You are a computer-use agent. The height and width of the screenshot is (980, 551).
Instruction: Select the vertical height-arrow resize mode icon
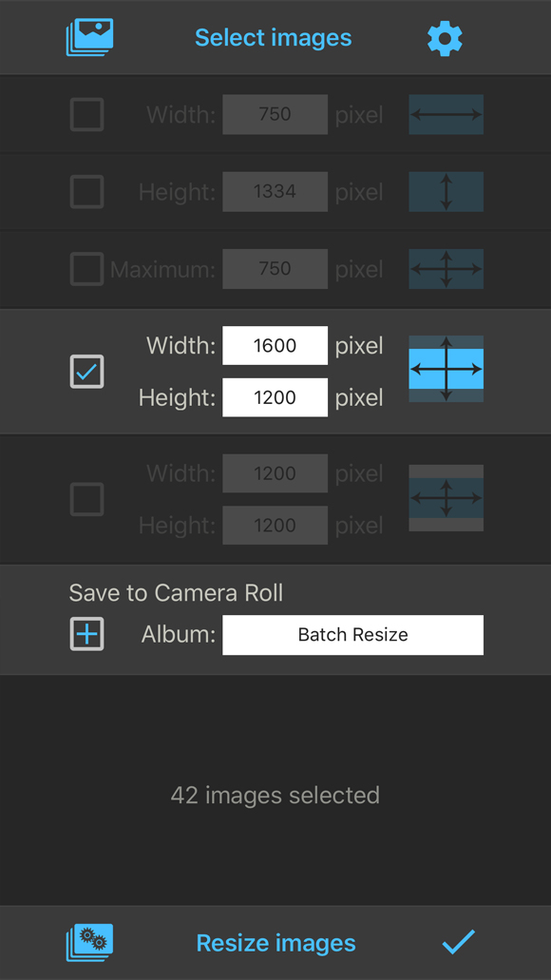(446, 192)
